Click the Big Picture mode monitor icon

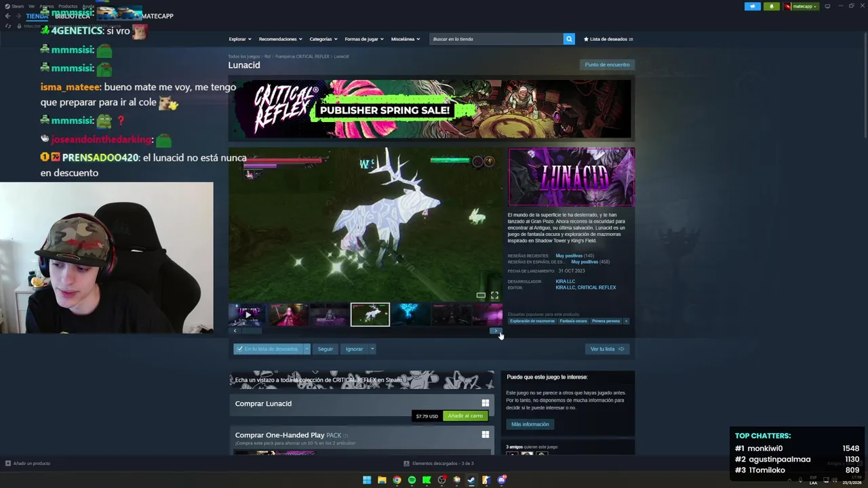827,6
